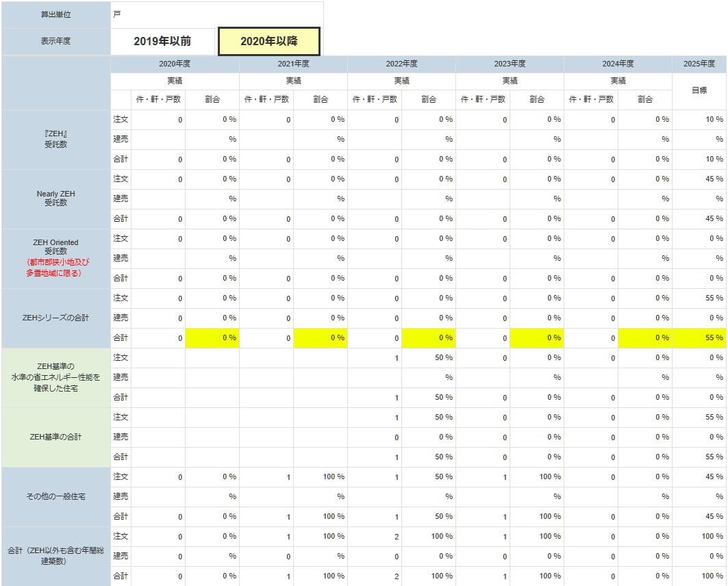This screenshot has width=728, height=586.
Task: Click the 2022年度 column header
Action: click(401, 64)
